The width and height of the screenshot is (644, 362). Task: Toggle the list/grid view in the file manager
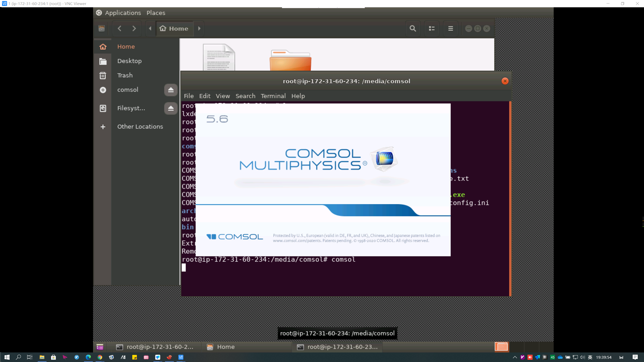(432, 28)
